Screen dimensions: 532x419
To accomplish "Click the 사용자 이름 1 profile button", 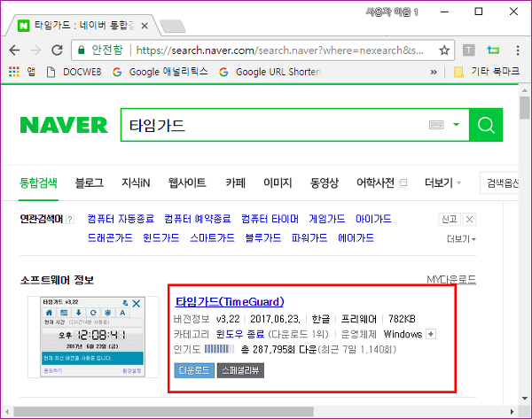I will tap(392, 12).
